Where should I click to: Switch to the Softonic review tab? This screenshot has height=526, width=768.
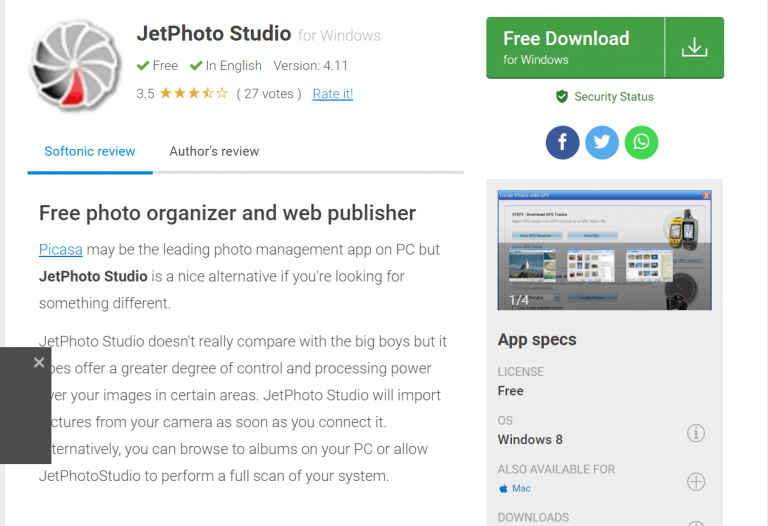(90, 151)
